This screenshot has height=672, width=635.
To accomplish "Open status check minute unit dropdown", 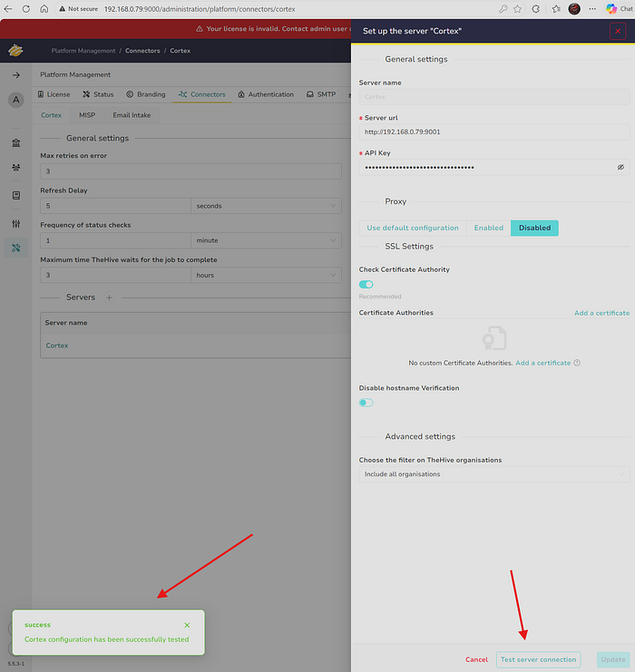I will click(x=266, y=241).
